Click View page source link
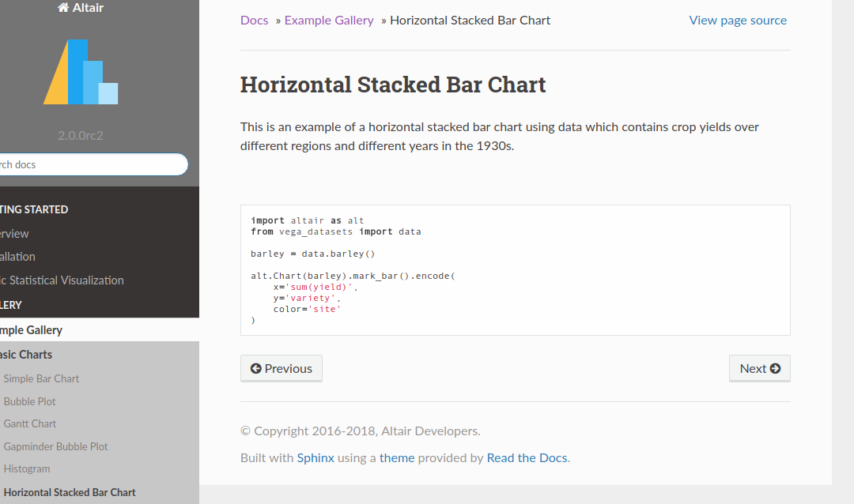 pos(738,20)
